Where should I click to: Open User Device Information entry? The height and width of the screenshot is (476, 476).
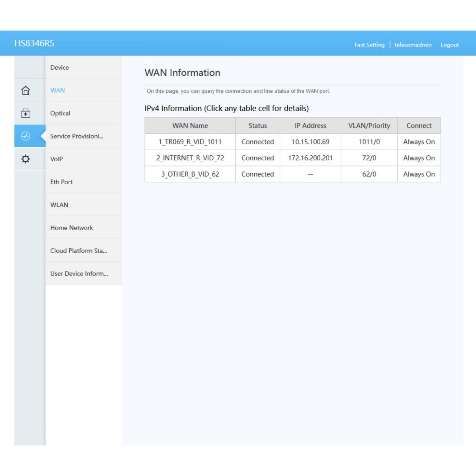(x=79, y=274)
